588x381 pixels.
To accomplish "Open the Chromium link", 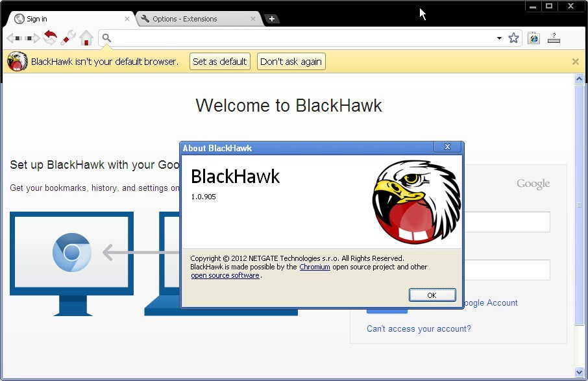I will (x=315, y=267).
